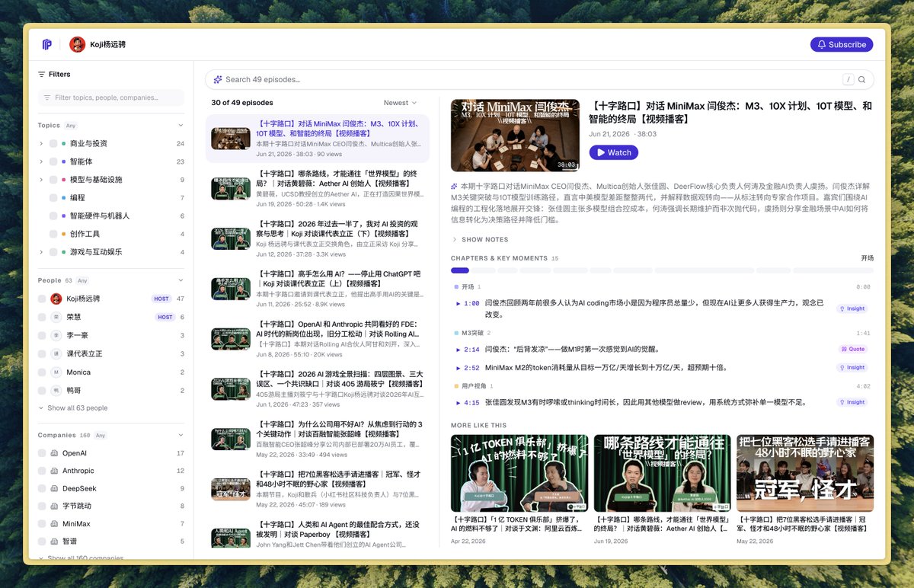Select the 对话 MiniMax 闫俊杰 episode row

tap(318, 139)
